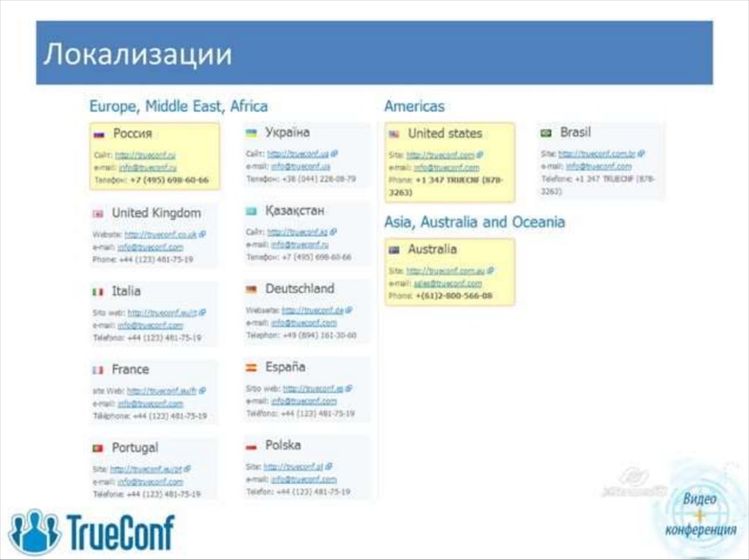Viewport: 749px width, 560px height.
Task: Click external-link icon after trueconf.de link
Action: (x=349, y=310)
